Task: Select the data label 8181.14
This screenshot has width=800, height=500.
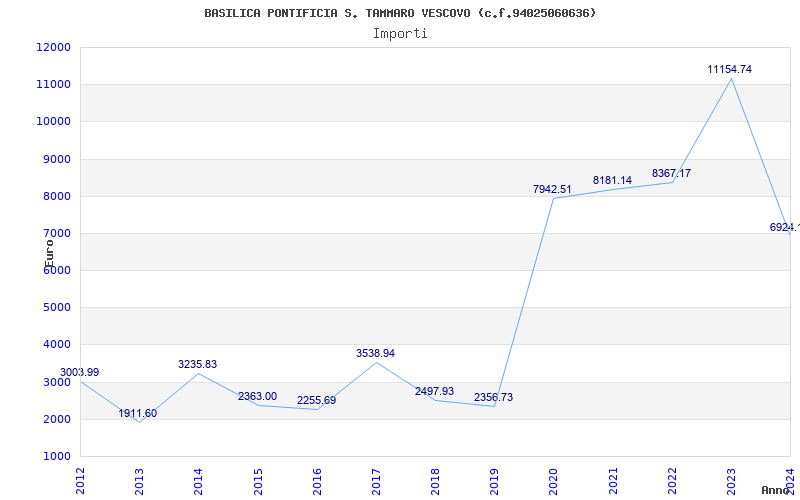Action: (612, 180)
